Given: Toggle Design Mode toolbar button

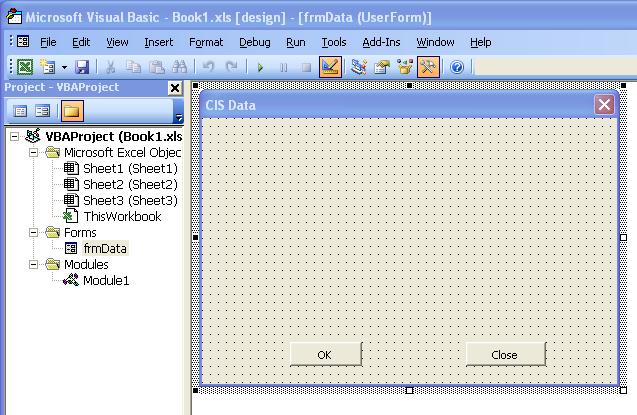Looking at the screenshot, I should (x=330, y=67).
